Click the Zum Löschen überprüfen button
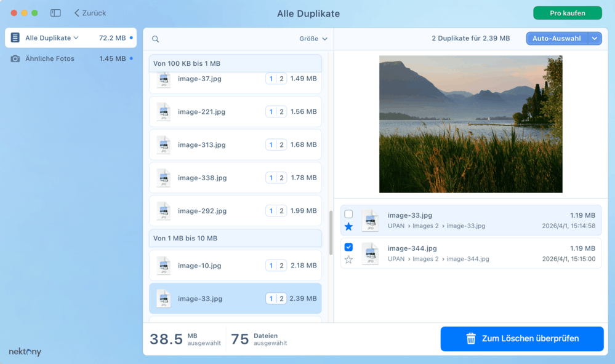 click(521, 338)
